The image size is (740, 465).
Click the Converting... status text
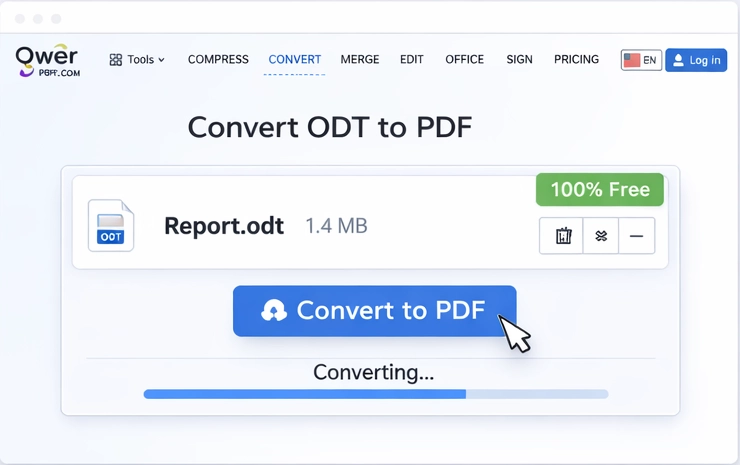(x=373, y=372)
